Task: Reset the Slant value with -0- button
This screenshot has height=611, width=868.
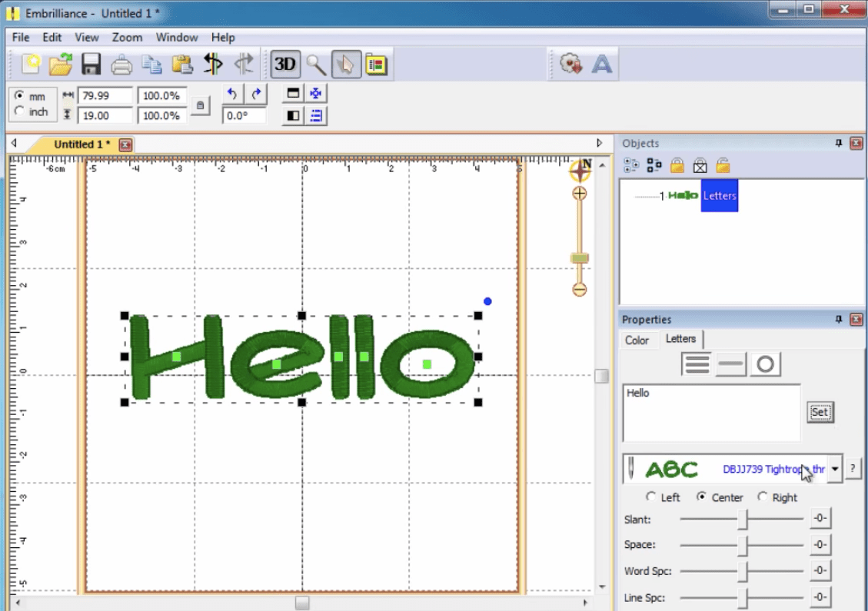Action: [x=820, y=518]
